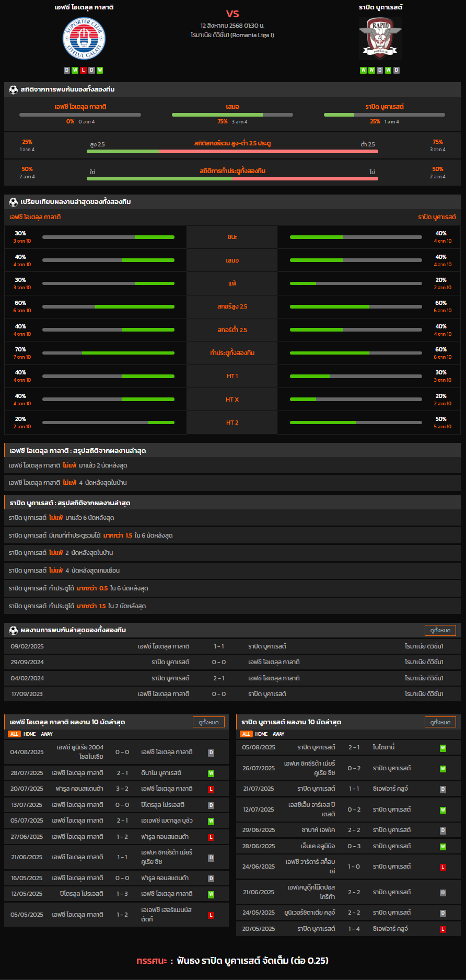Click the red L badge under Otelul Galati logo
466x980 pixels.
click(x=83, y=70)
